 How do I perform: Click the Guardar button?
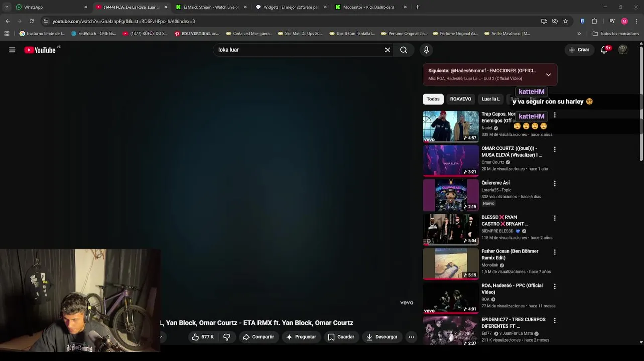tap(341, 337)
